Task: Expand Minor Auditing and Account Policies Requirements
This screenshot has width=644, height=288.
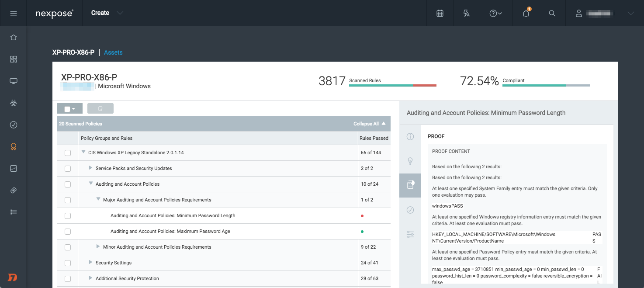Action: pos(98,247)
